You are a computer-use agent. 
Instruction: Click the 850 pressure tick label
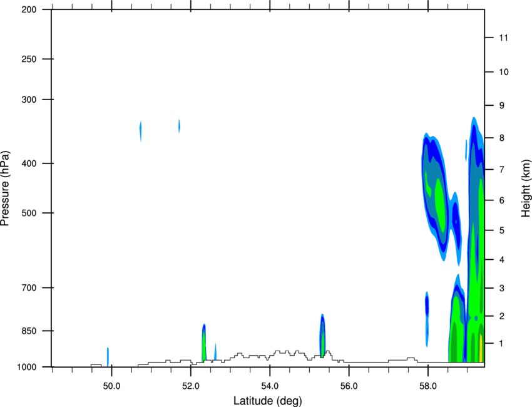29,331
